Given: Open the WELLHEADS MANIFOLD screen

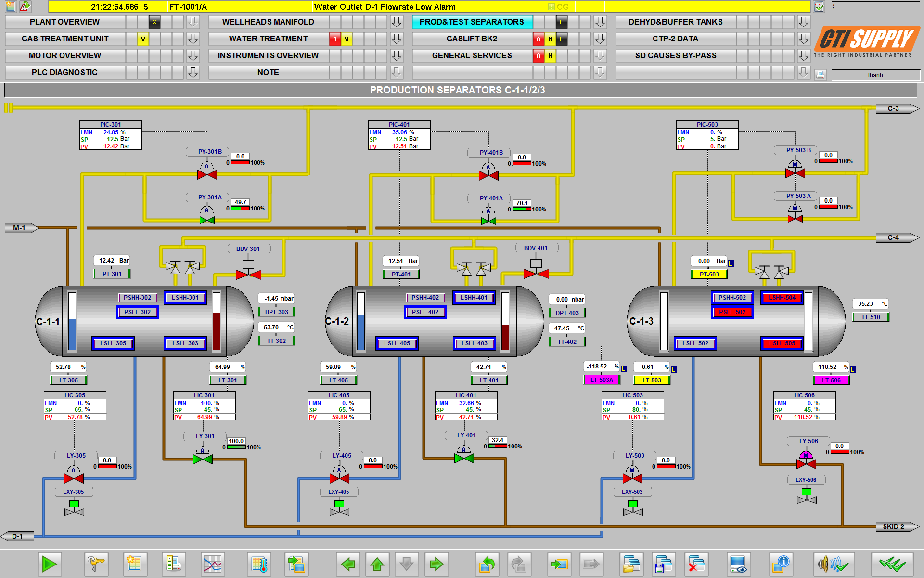Looking at the screenshot, I should [x=268, y=22].
